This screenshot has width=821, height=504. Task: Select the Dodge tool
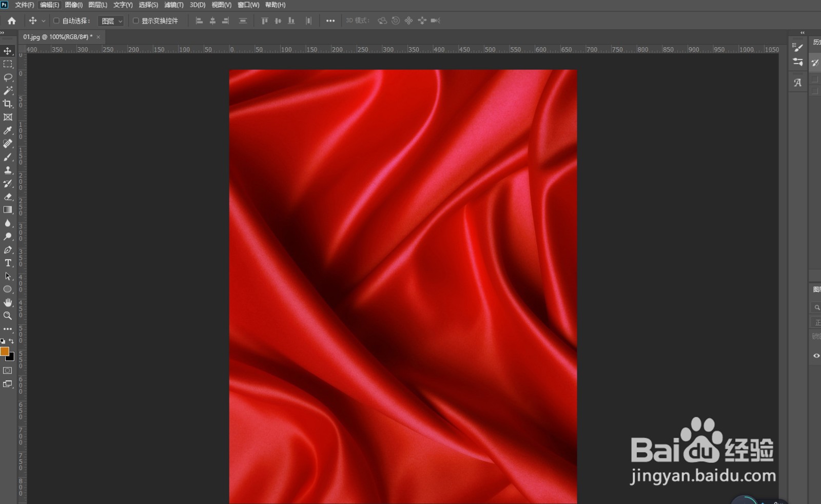click(8, 237)
